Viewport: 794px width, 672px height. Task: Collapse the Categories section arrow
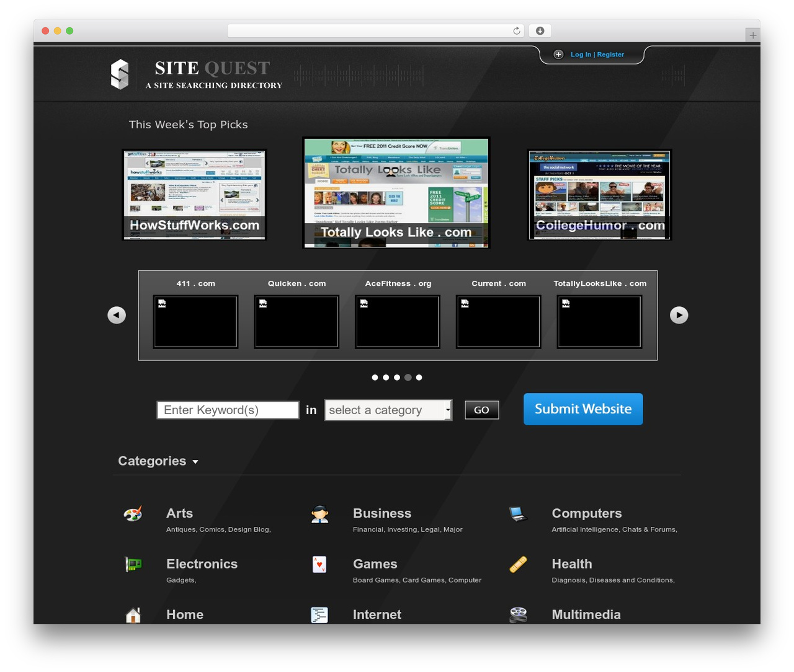click(195, 462)
